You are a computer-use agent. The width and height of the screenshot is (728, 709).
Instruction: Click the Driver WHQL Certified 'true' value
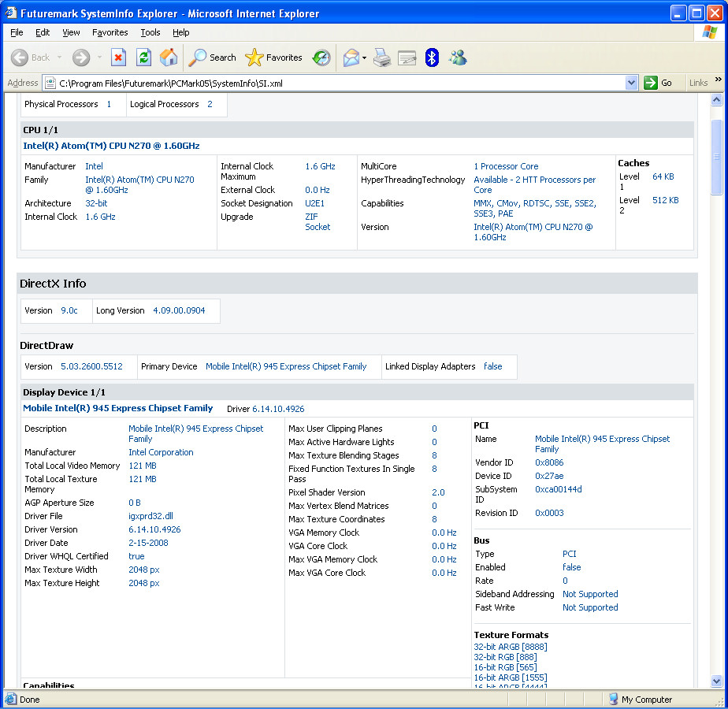[136, 556]
